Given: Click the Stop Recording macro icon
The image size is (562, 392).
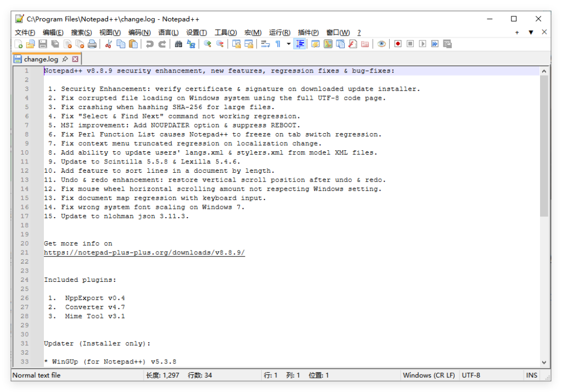Looking at the screenshot, I should point(411,44).
